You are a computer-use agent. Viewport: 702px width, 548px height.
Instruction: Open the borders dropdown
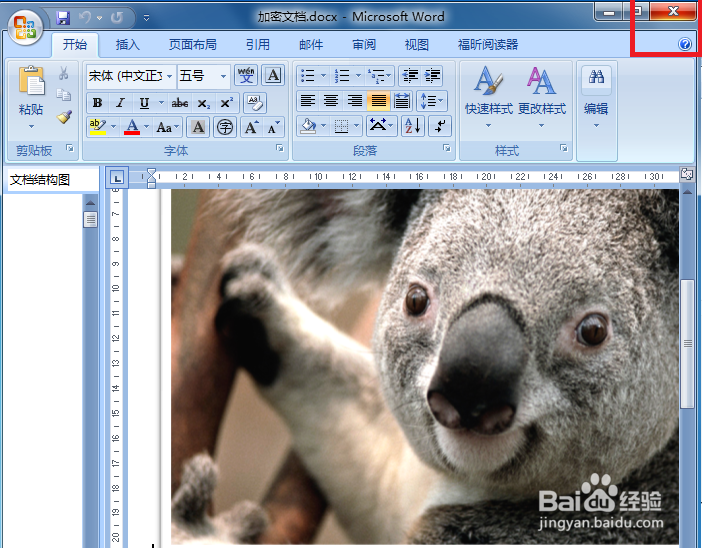coord(356,126)
